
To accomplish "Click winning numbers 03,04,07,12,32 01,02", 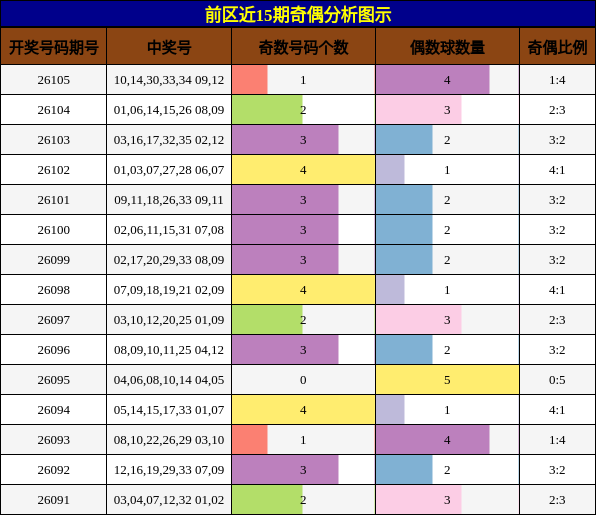I will tap(169, 500).
